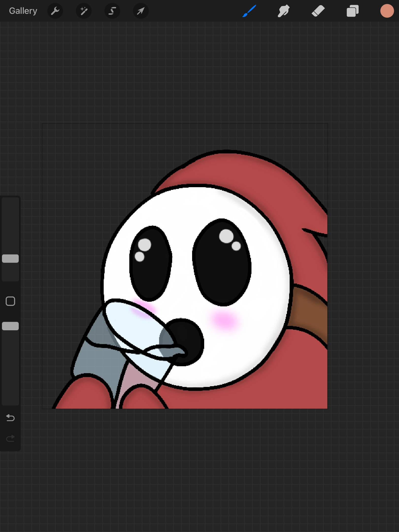The width and height of the screenshot is (399, 532).
Task: Click the brush size slider handle
Action: point(10,259)
